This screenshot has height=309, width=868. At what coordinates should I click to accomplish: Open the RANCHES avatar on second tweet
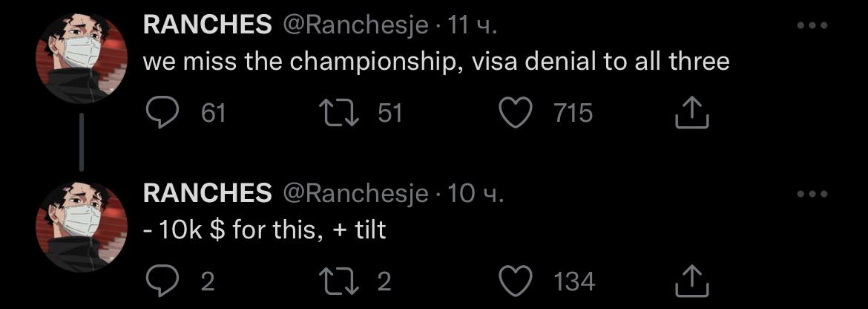(80, 226)
